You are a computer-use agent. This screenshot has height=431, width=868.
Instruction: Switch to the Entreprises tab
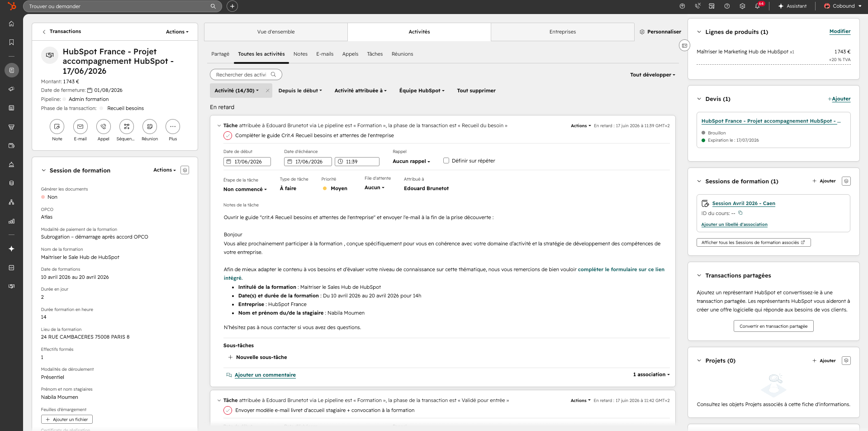[563, 32]
